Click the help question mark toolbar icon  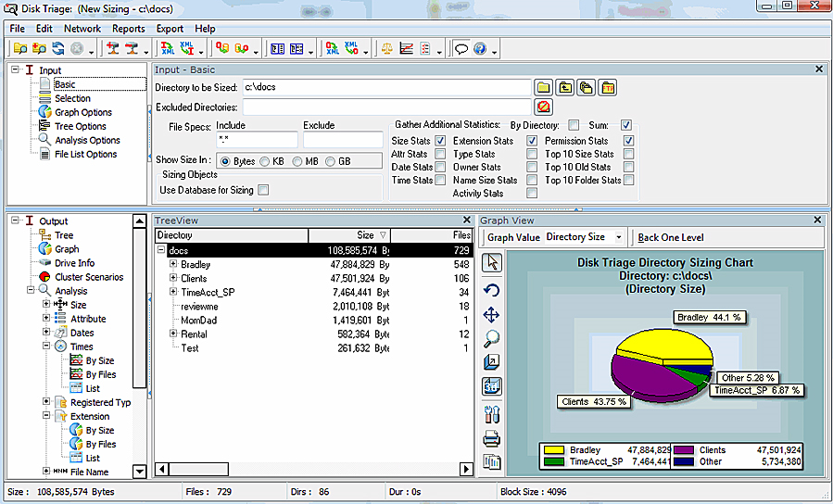[480, 49]
